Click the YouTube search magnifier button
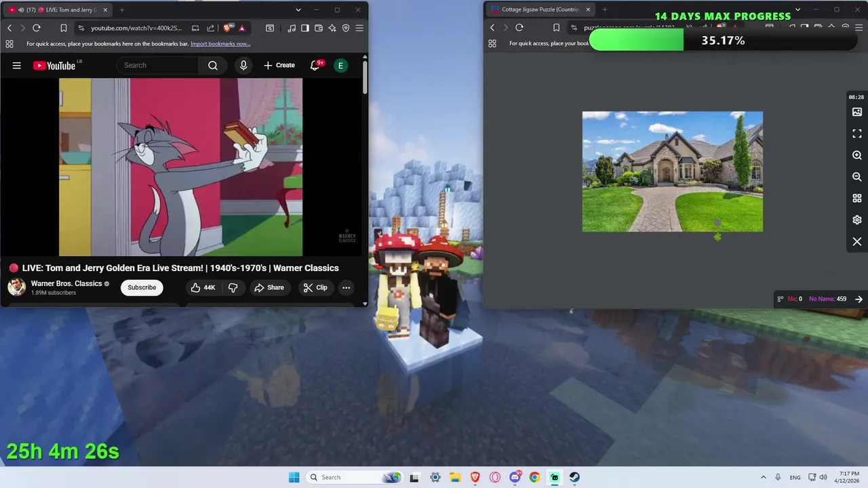Screen dimensions: 868x488 (x=213, y=65)
